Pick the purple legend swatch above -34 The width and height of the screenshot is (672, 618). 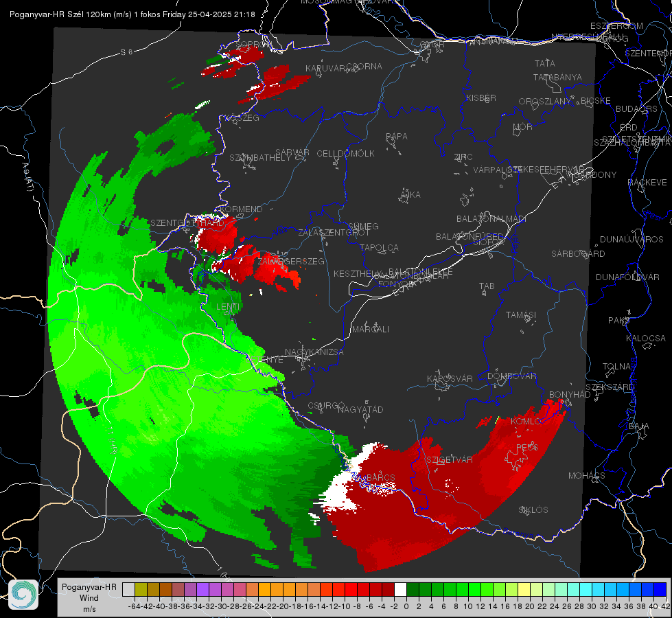pos(202,589)
